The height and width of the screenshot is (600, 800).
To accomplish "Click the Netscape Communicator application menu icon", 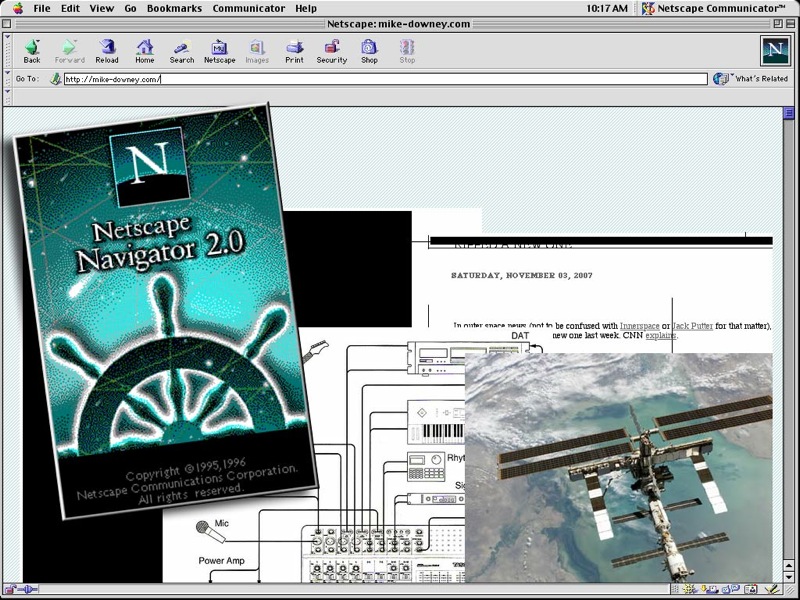I will click(648, 8).
